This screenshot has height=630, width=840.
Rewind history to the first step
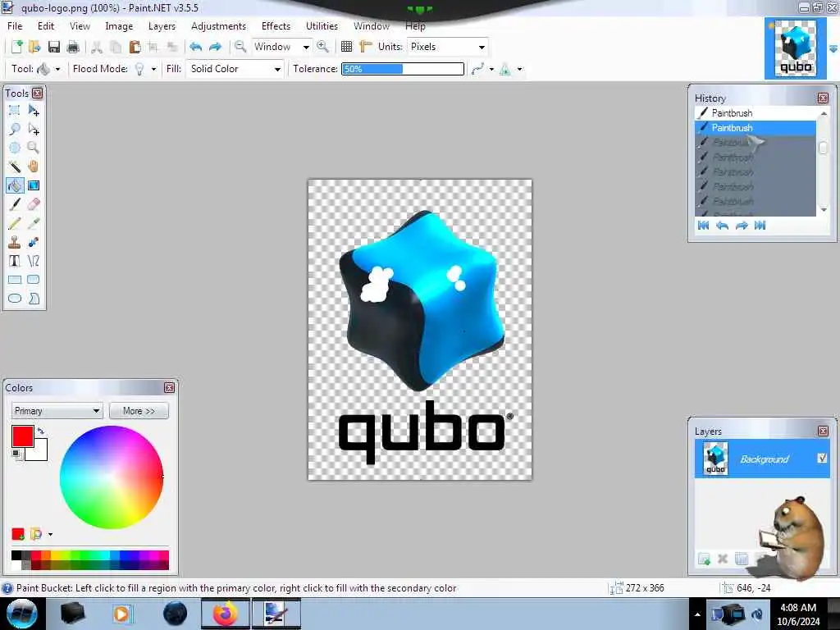click(703, 226)
